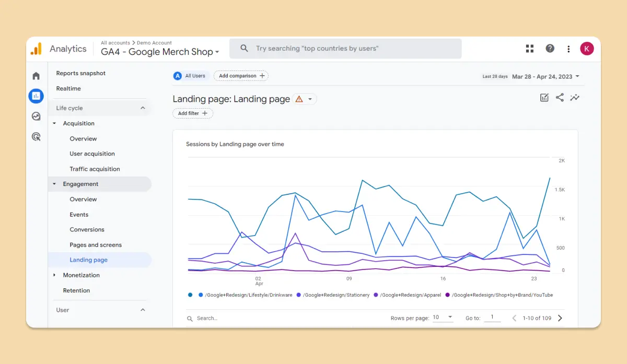Open Overview under Engagement

[84, 199]
